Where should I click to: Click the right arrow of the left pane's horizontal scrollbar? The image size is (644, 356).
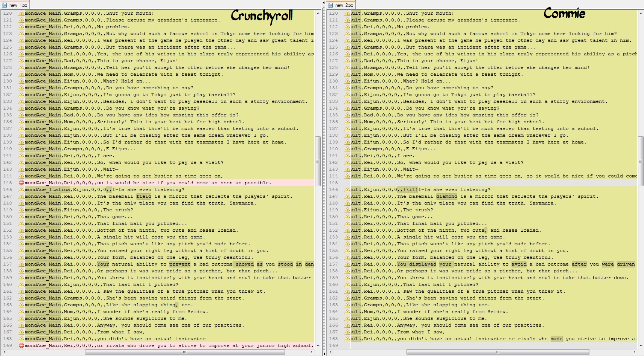[312, 352]
